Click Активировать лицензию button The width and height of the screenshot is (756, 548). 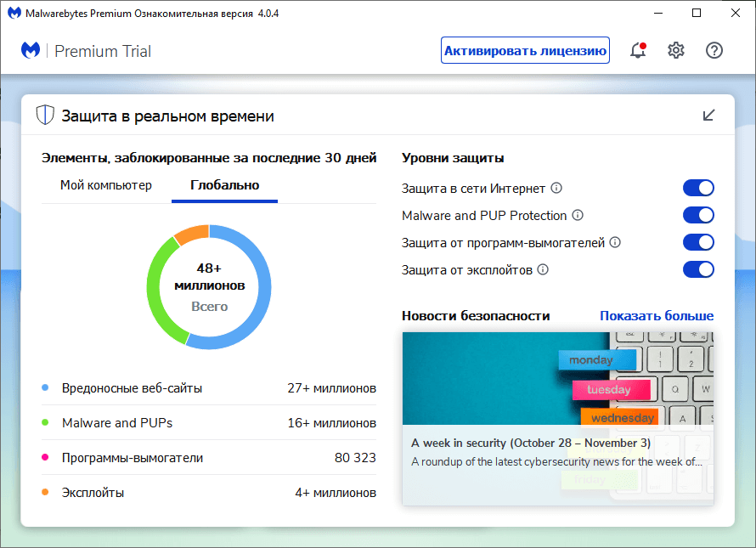click(x=525, y=50)
